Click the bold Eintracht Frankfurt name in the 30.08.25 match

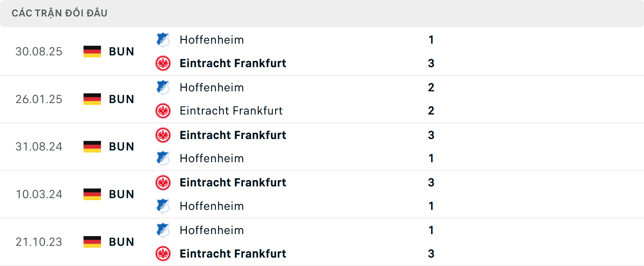pos(233,63)
